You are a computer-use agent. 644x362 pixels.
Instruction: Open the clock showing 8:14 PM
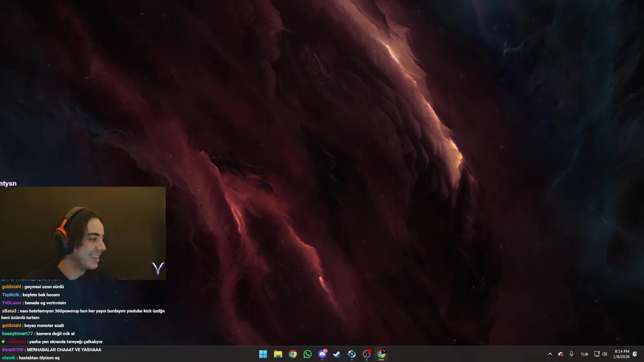622,354
